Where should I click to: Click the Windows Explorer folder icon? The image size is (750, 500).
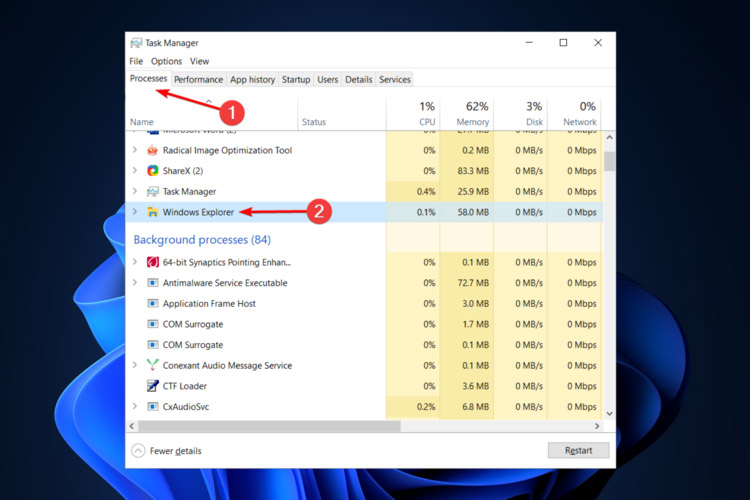[x=153, y=212]
